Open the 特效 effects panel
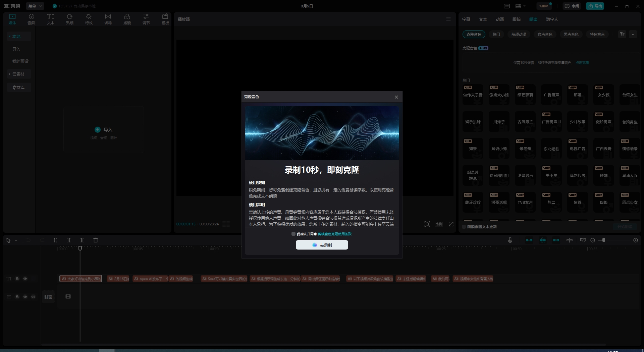 (x=89, y=19)
